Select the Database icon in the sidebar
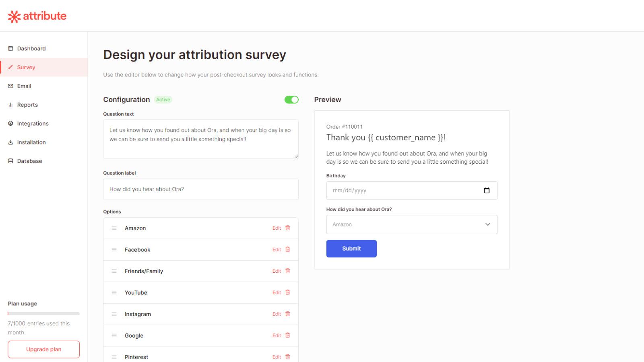644x362 pixels. pyautogui.click(x=10, y=161)
